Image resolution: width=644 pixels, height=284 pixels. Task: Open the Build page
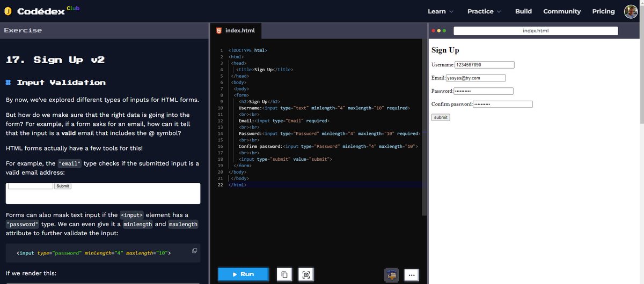click(x=523, y=11)
